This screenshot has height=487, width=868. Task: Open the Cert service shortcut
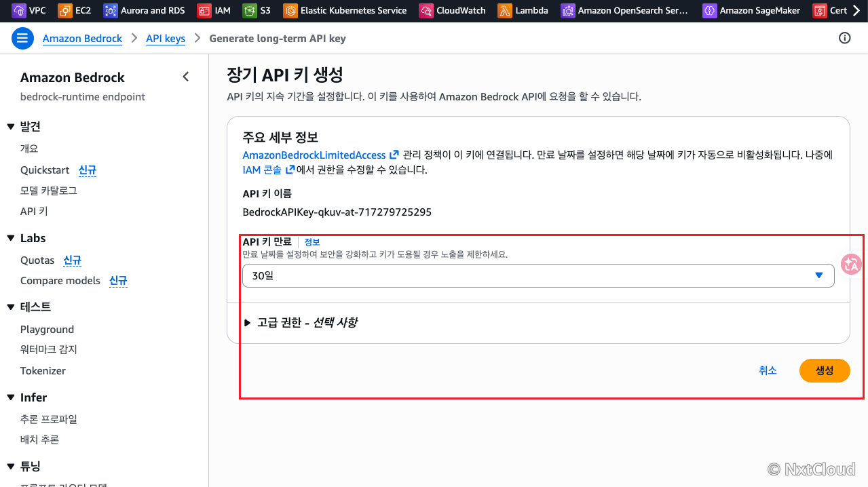click(x=829, y=10)
